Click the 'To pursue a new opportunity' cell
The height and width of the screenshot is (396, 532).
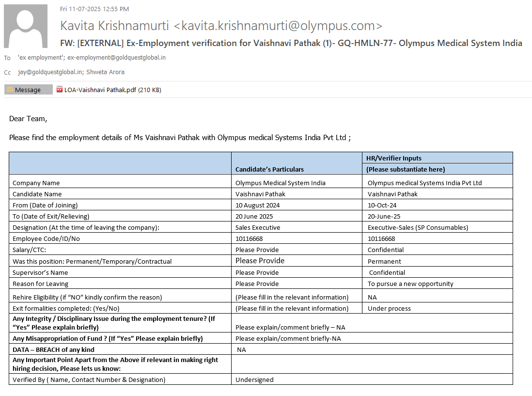tap(410, 284)
